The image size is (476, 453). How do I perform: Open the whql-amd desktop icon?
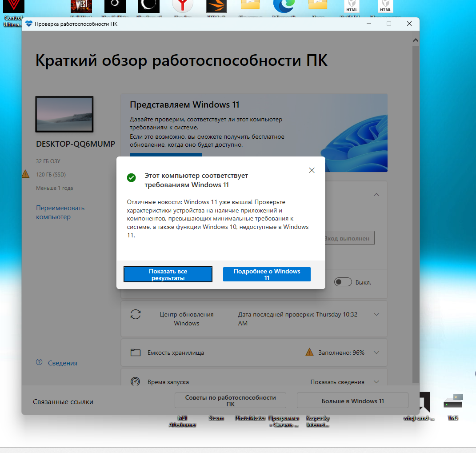pos(425,401)
